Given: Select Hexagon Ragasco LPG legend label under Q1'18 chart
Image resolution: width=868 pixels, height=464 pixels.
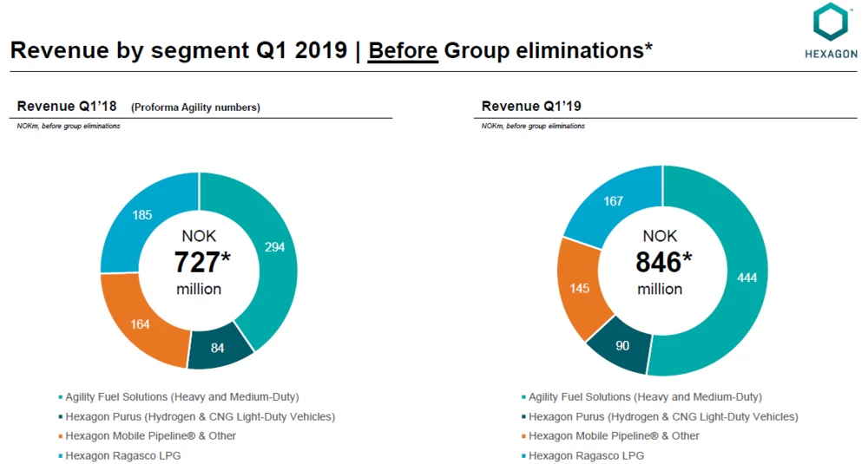Looking at the screenshot, I should pos(123,456).
